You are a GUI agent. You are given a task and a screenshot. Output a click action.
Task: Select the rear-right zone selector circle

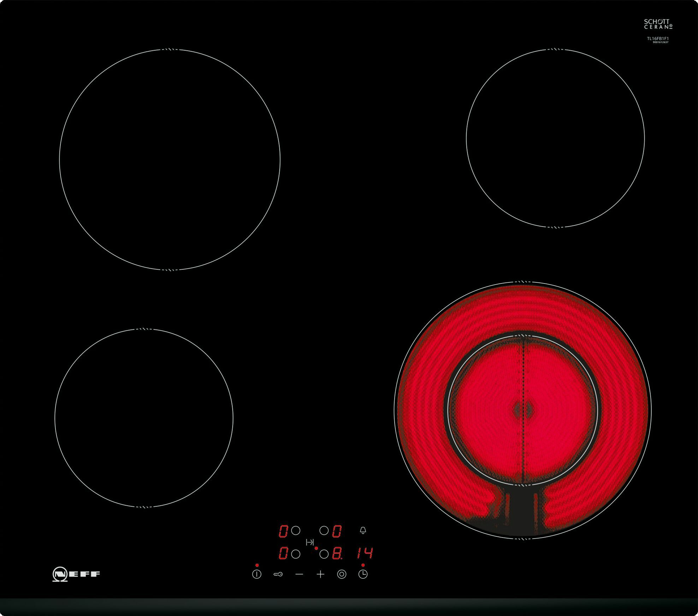pyautogui.click(x=324, y=530)
